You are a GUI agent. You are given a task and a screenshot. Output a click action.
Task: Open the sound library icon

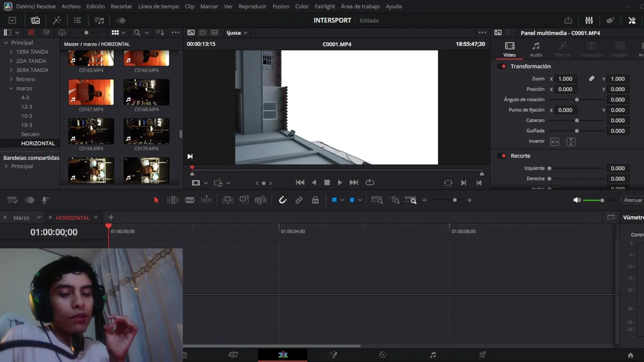(x=100, y=20)
